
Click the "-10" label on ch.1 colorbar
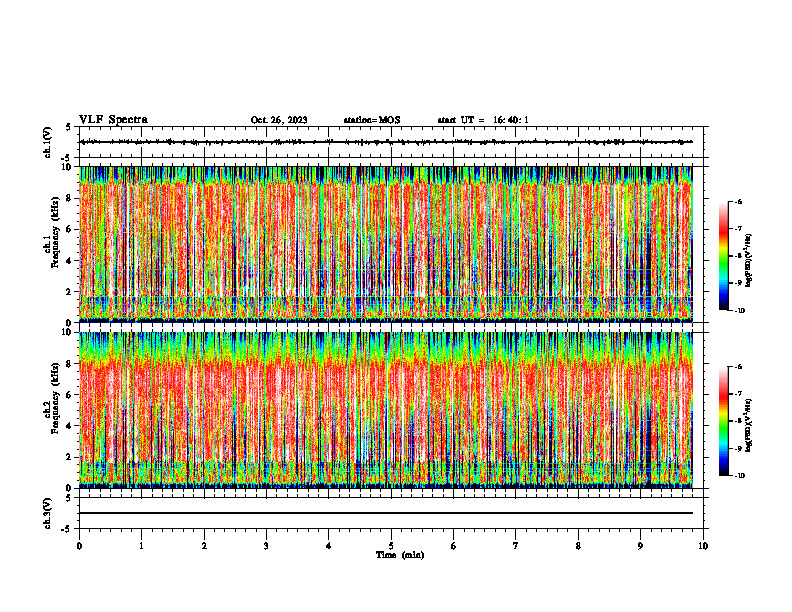739,311
